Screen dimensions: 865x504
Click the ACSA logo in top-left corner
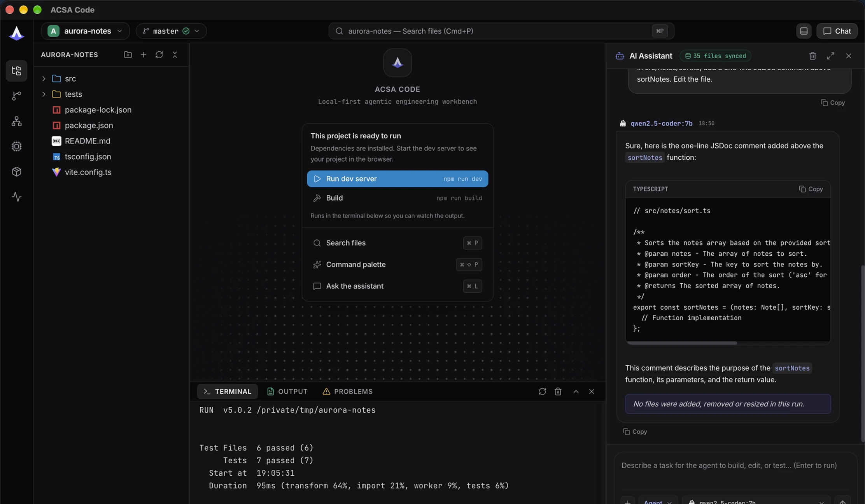16,33
